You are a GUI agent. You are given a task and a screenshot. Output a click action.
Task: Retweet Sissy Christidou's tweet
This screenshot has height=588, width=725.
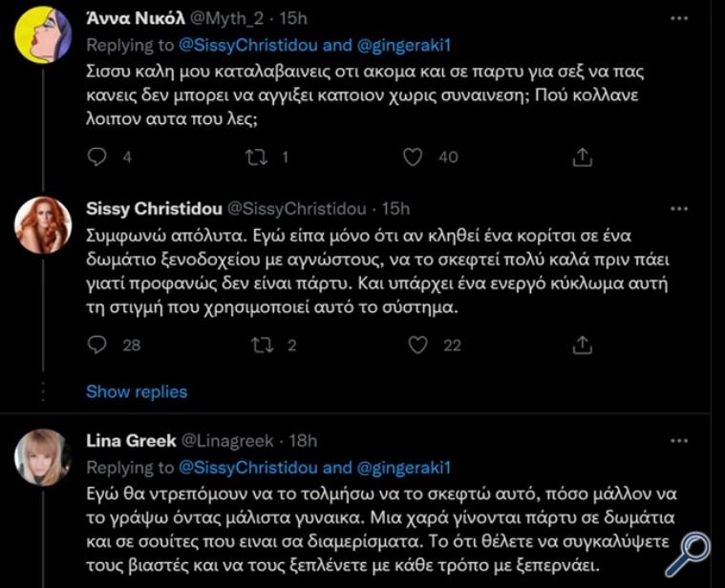262,345
